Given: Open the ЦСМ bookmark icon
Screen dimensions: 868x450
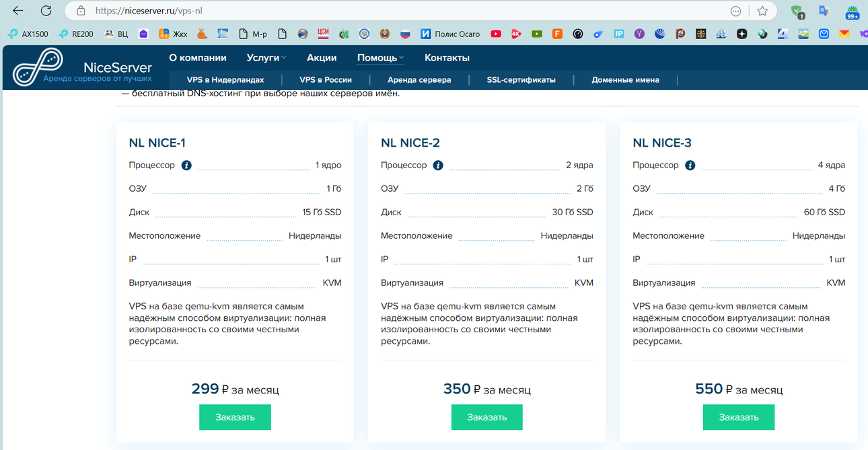Looking at the screenshot, I should pyautogui.click(x=323, y=34).
